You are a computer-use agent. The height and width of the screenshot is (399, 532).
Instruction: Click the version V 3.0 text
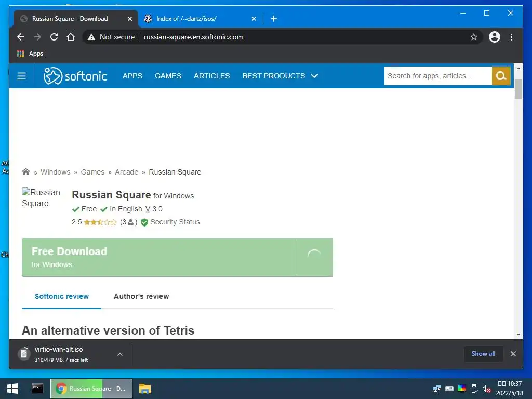154,209
